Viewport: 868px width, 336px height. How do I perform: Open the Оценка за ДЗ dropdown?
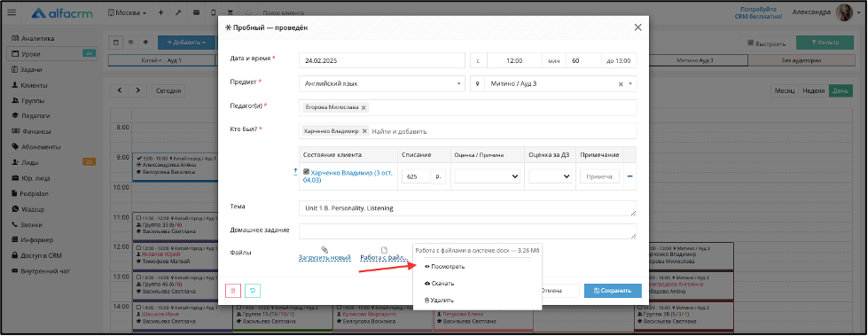click(x=551, y=176)
